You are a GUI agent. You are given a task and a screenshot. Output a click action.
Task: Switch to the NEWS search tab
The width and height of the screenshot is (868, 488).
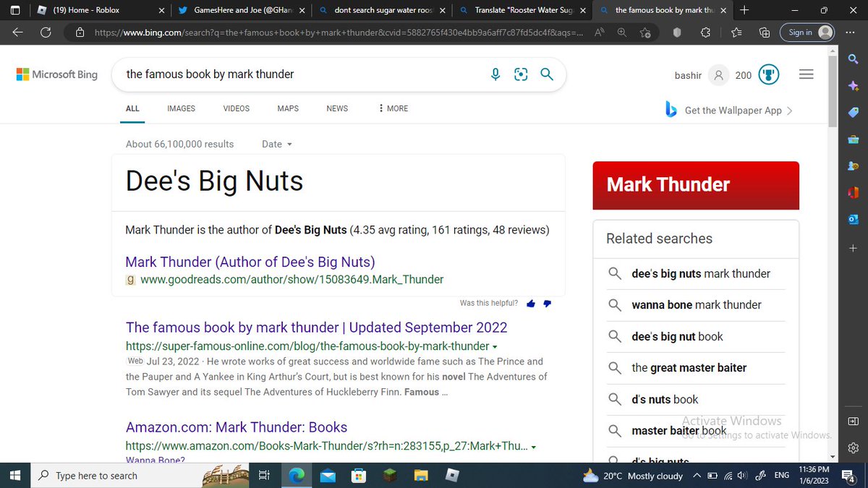tap(337, 108)
